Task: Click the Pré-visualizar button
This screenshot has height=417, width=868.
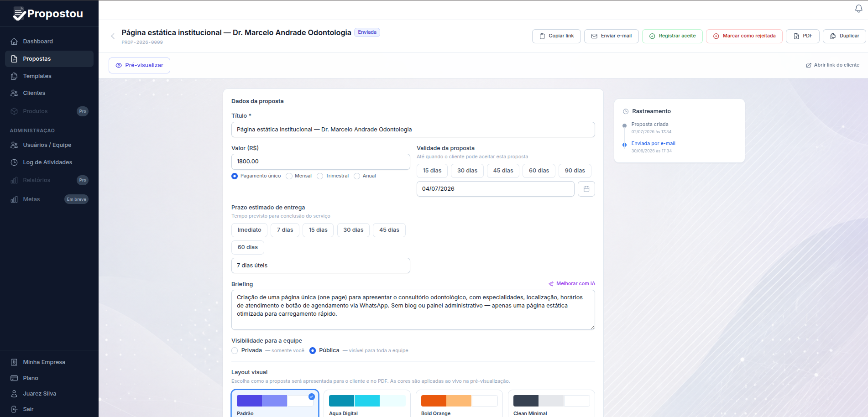Action: pyautogui.click(x=139, y=65)
